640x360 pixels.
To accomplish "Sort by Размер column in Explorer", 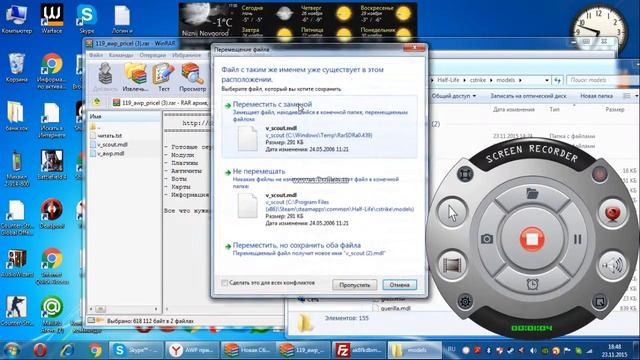I will [x=615, y=109].
